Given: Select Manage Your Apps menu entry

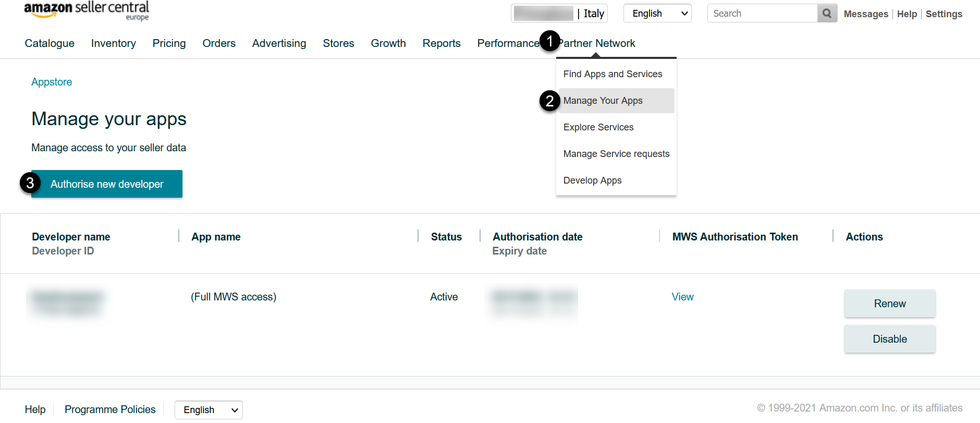Looking at the screenshot, I should tap(603, 101).
